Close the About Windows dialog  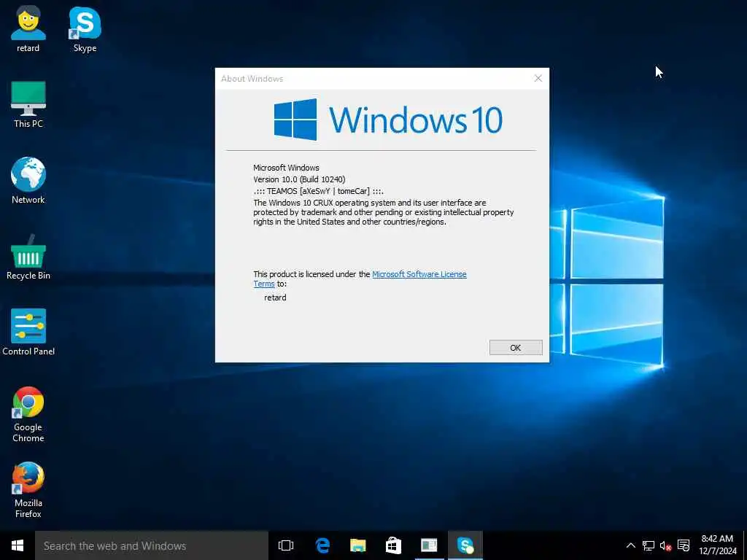(x=538, y=79)
